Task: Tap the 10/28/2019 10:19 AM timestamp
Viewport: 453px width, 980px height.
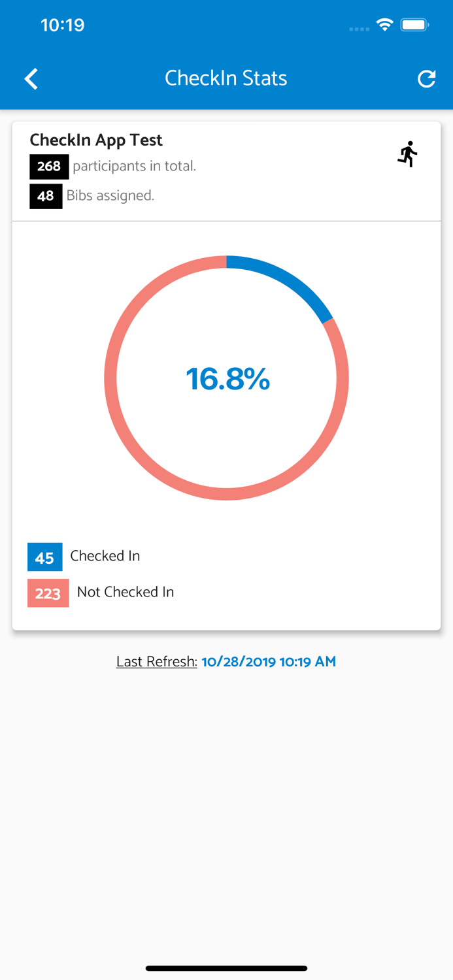Action: (269, 661)
